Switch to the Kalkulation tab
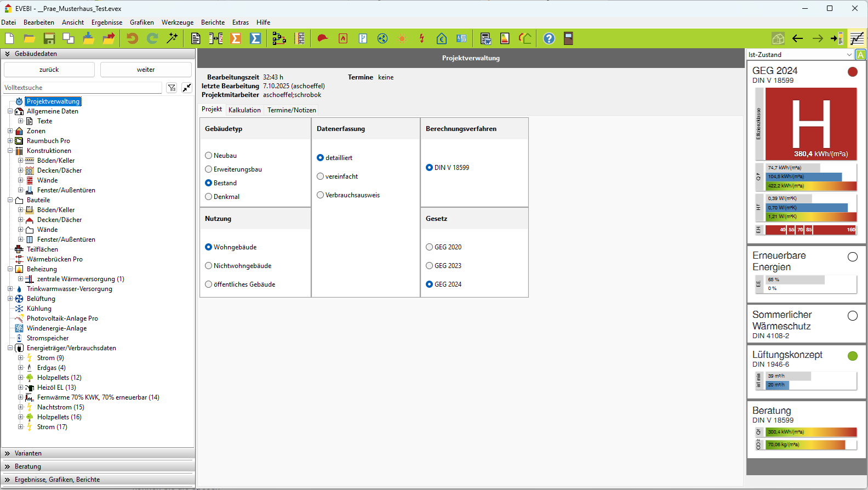 [x=244, y=110]
